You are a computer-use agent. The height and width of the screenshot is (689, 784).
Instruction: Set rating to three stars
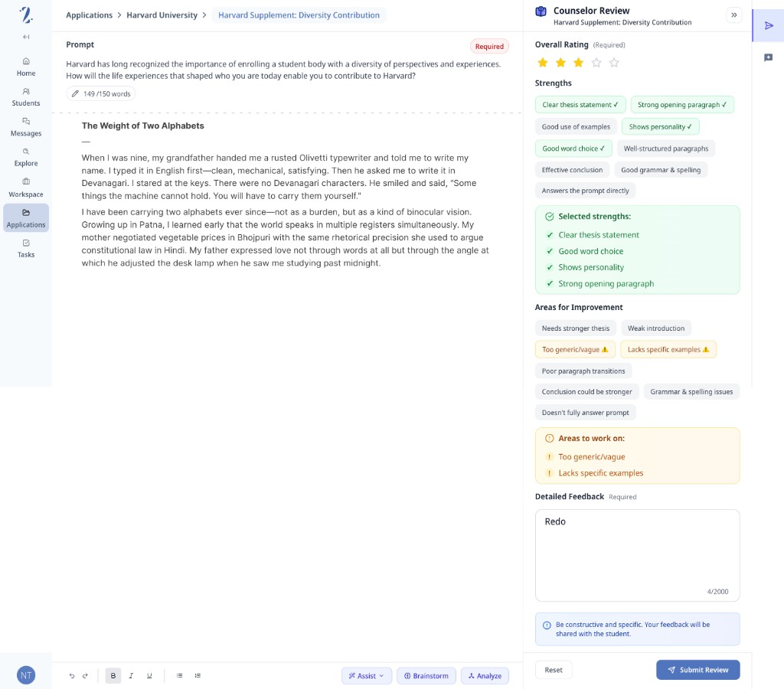579,63
